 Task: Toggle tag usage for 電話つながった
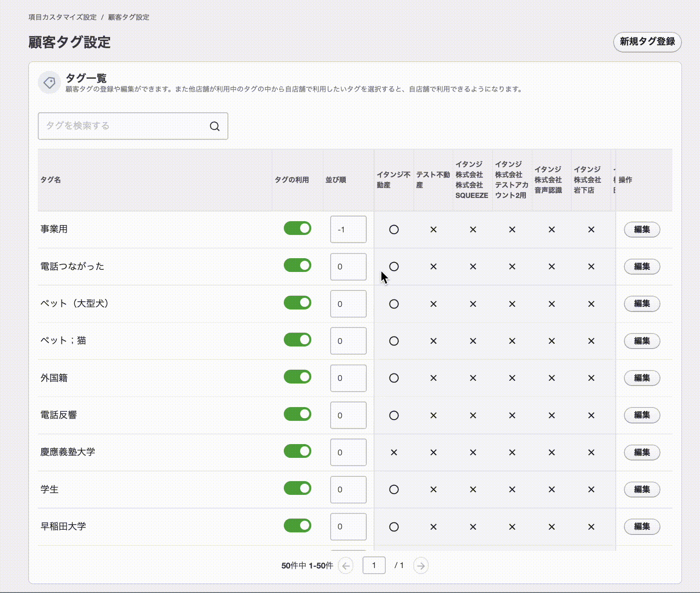pyautogui.click(x=298, y=266)
